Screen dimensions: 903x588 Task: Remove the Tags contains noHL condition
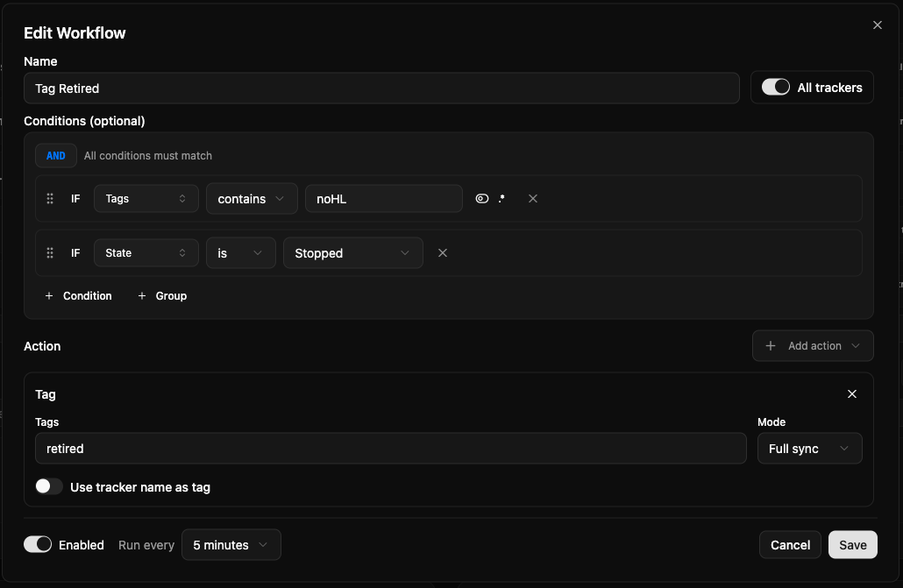532,199
